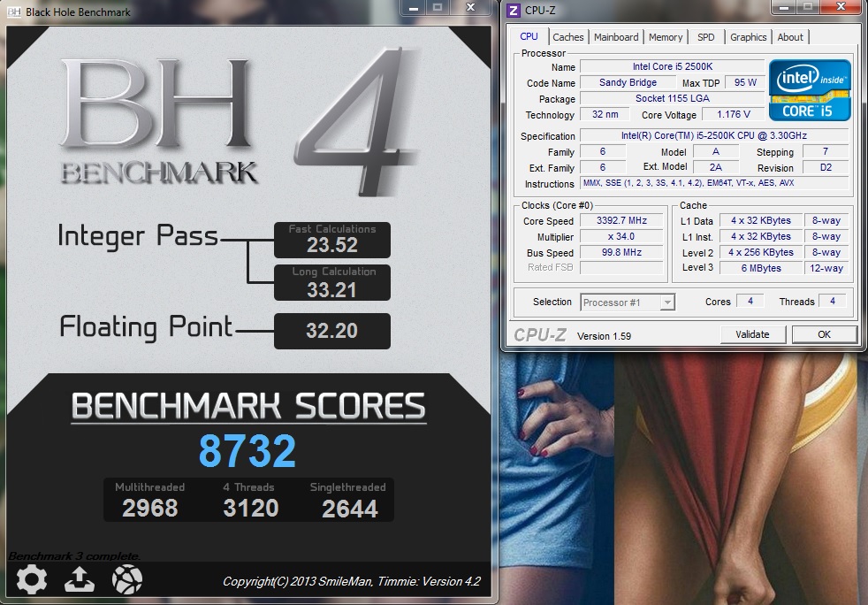Click the Ext. Model value 2A
The width and height of the screenshot is (868, 605).
point(716,167)
